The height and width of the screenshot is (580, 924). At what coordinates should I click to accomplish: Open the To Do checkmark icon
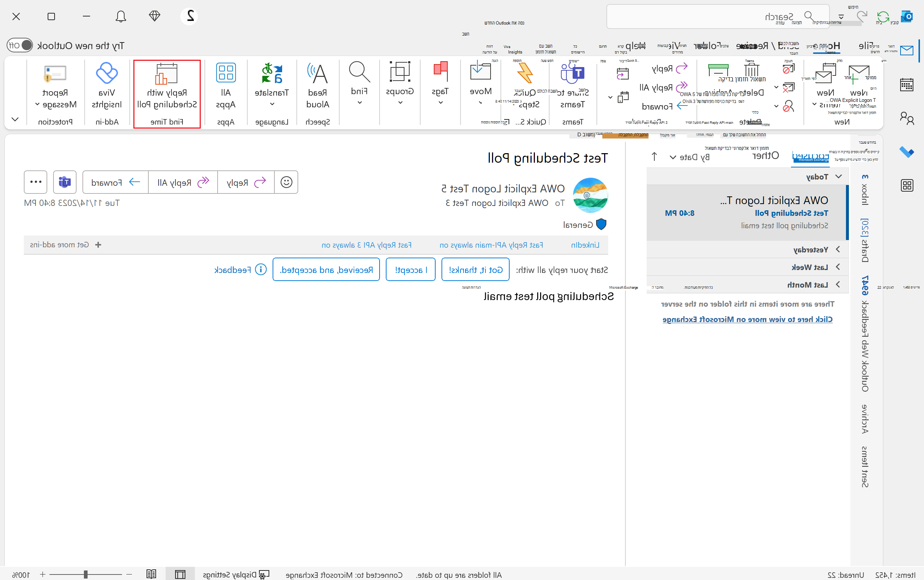coord(907,152)
